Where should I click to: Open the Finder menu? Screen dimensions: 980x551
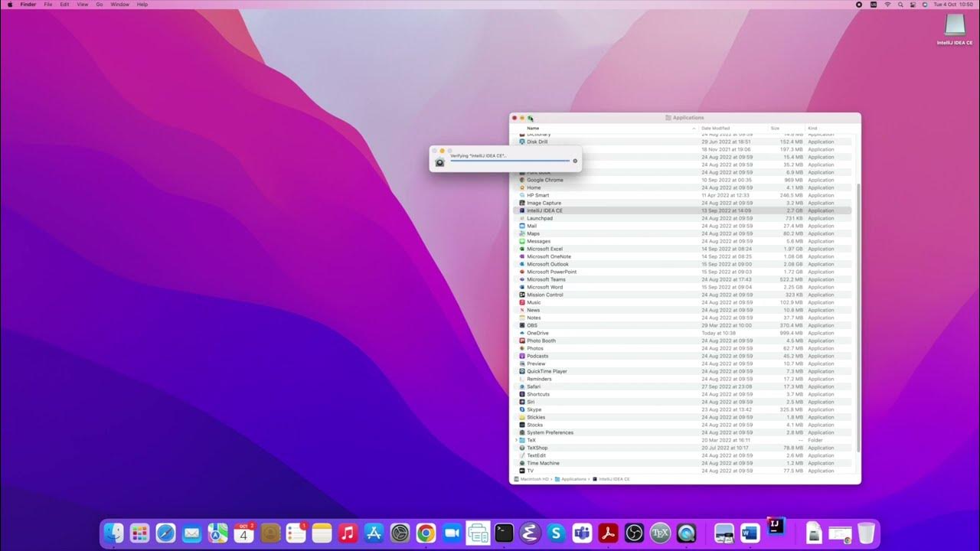28,5
